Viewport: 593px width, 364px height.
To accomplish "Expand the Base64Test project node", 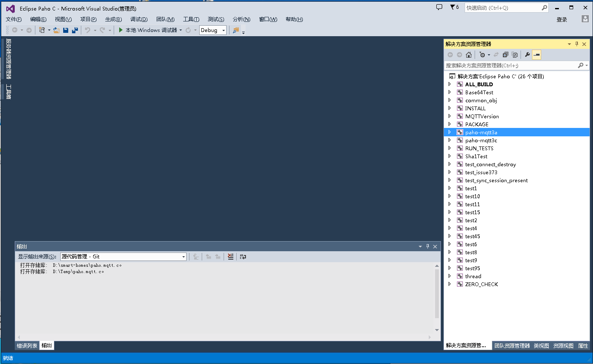I will [x=449, y=92].
